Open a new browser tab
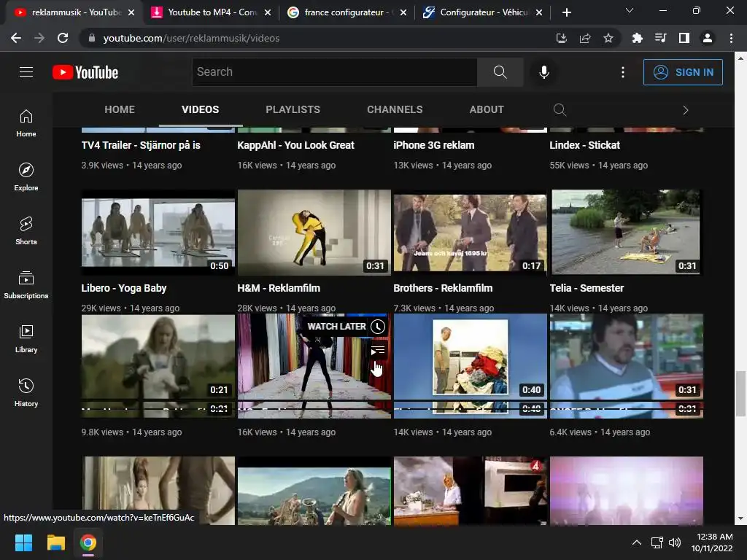This screenshot has height=560, width=747. (x=566, y=12)
